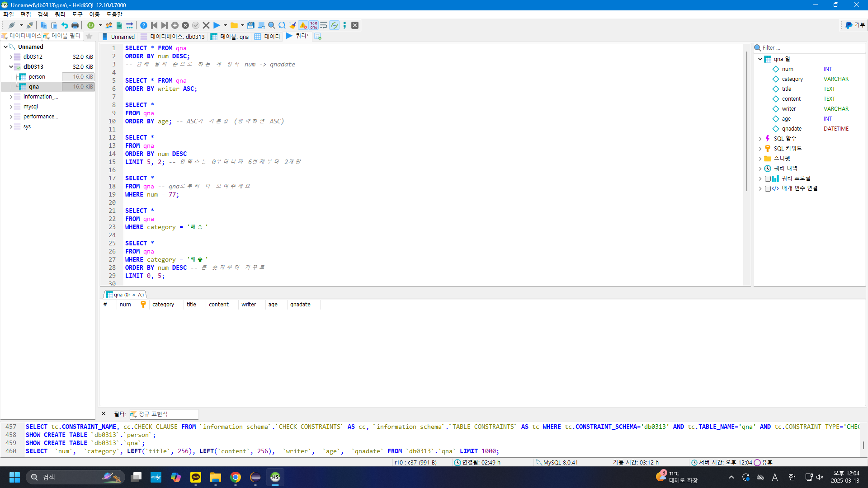Click the Print toolbar icon

point(75,25)
